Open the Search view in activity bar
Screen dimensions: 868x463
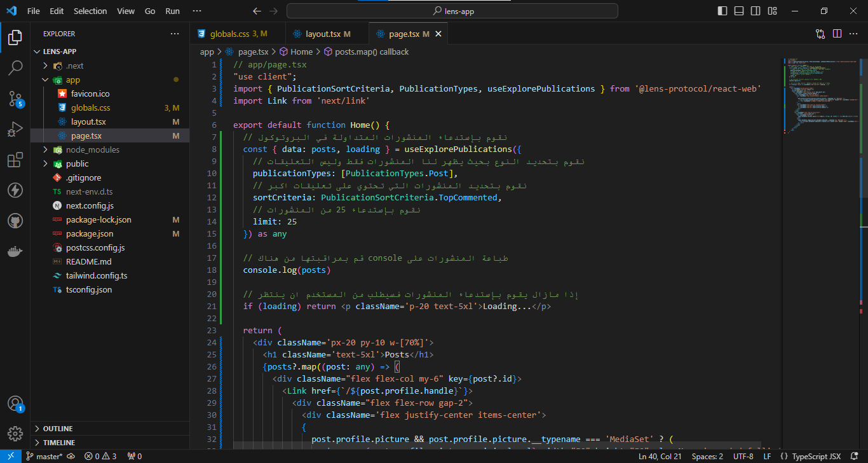click(15, 67)
